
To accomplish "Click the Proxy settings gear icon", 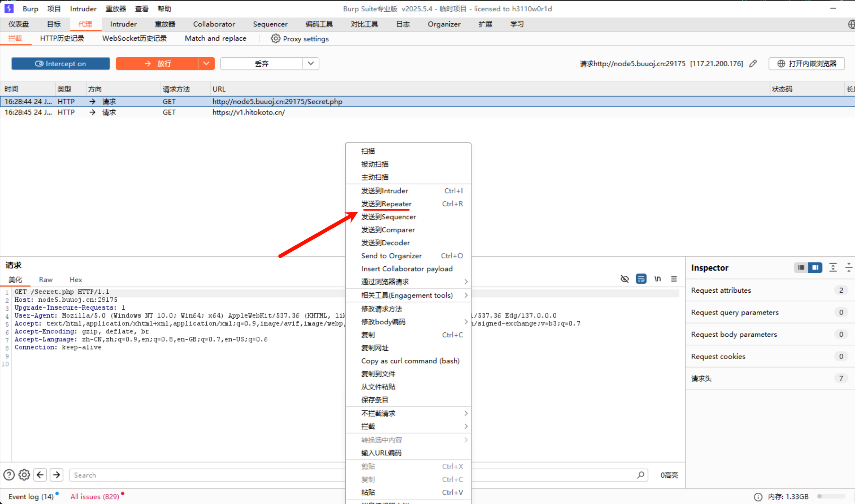I will point(275,39).
